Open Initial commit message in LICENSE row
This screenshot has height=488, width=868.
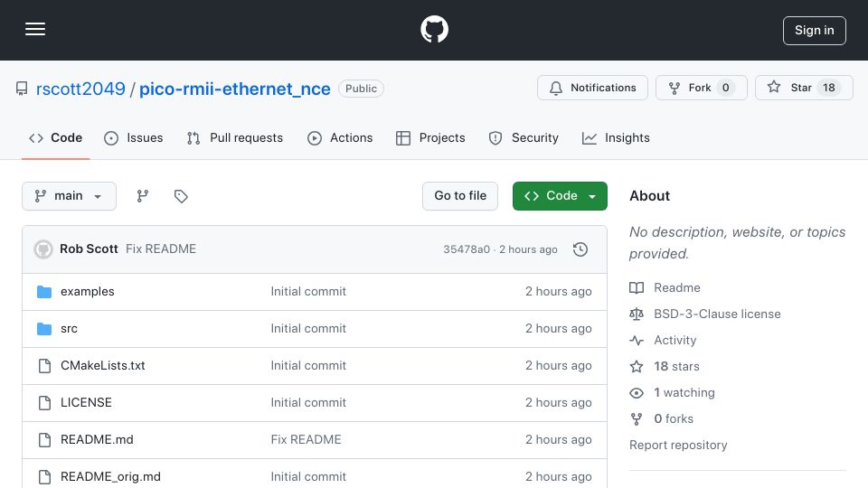click(x=308, y=403)
